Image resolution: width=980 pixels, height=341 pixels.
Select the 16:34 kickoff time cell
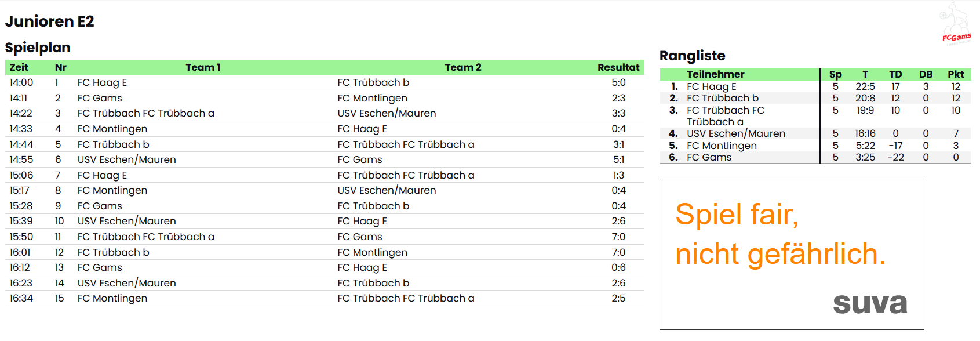tap(21, 298)
